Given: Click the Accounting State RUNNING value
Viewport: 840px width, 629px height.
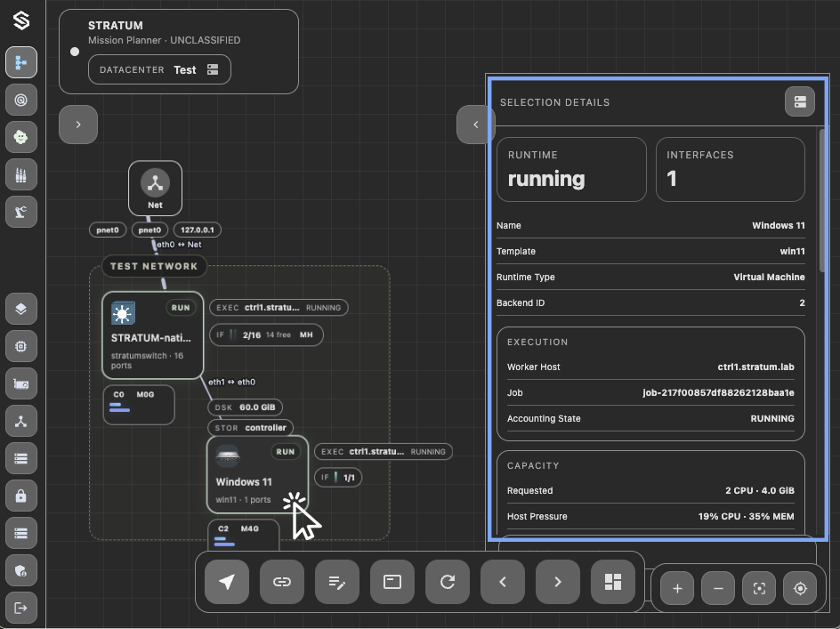Looking at the screenshot, I should 772,418.
